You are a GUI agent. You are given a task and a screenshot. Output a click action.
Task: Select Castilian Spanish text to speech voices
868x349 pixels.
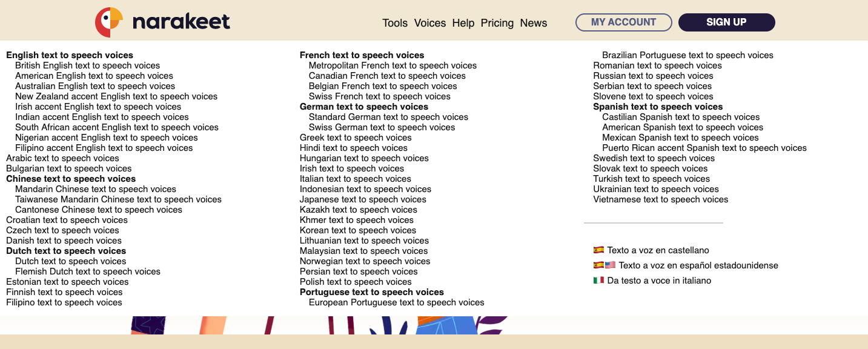pyautogui.click(x=681, y=116)
